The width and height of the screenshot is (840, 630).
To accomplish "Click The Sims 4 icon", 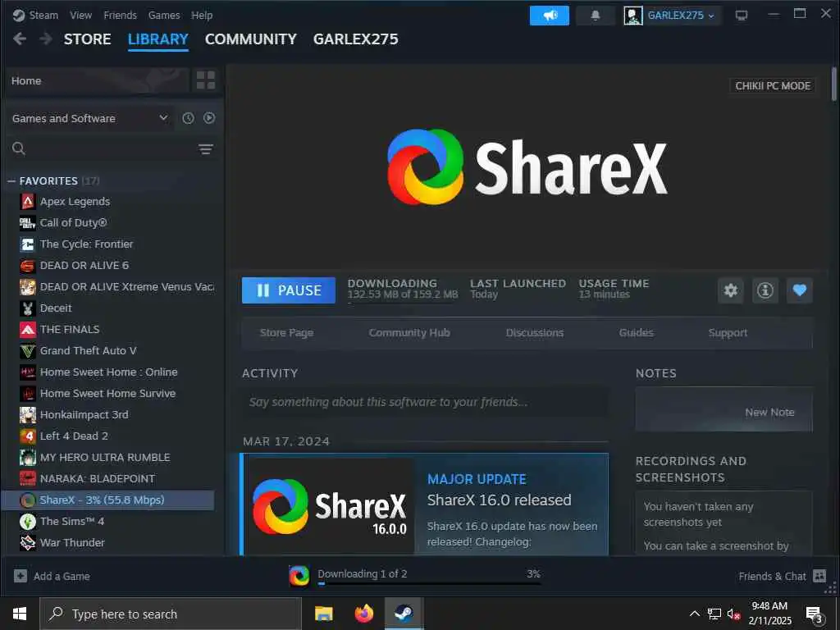I will pyautogui.click(x=27, y=521).
